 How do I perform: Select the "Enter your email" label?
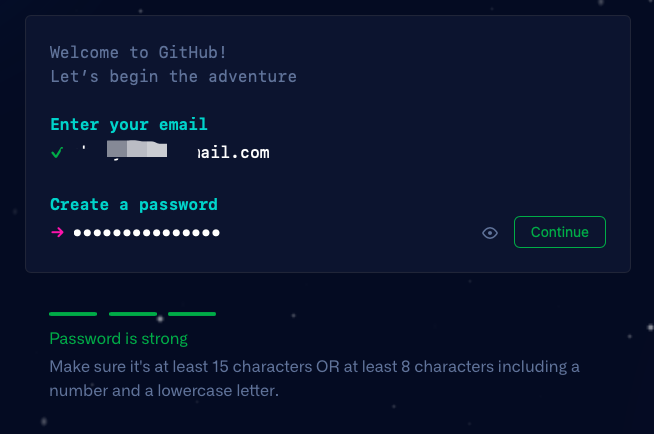pos(129,125)
